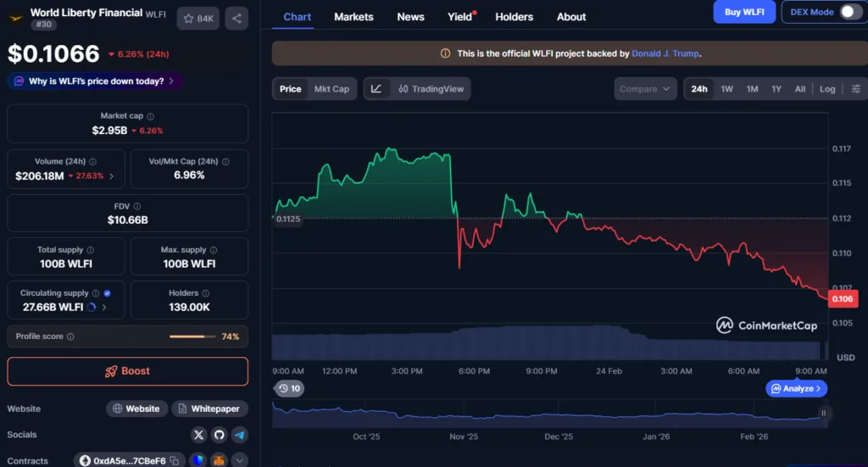This screenshot has height=467, width=868.
Task: Click the range navigator handle at right
Action: tap(824, 414)
